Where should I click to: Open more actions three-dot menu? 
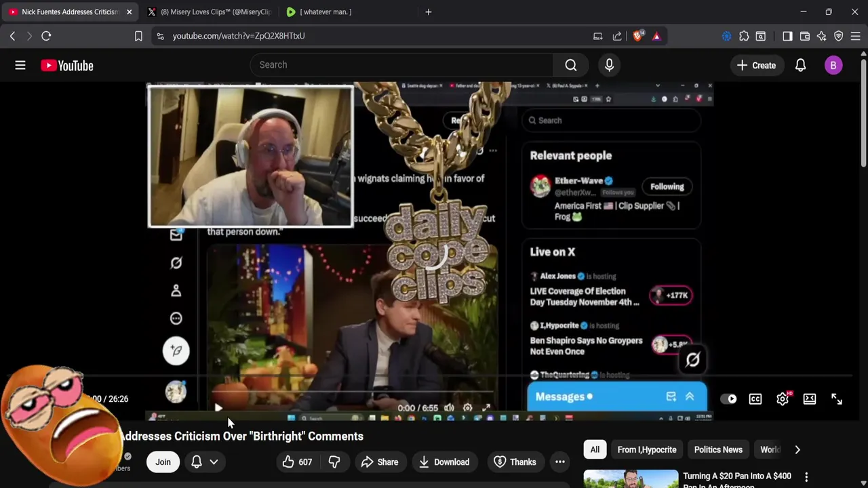coord(560,462)
